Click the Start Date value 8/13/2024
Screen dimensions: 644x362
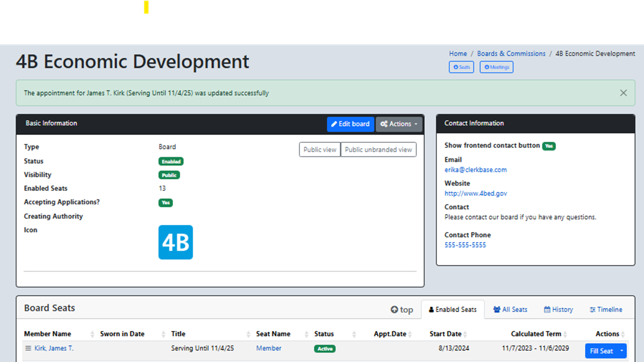454,348
